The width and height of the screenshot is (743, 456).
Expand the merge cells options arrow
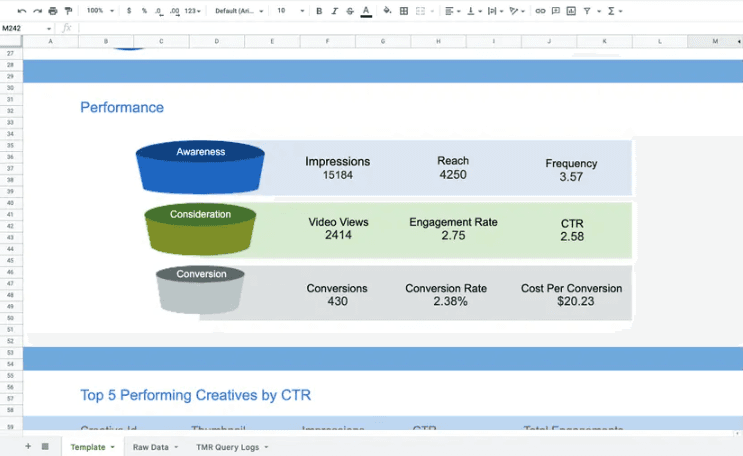432,11
